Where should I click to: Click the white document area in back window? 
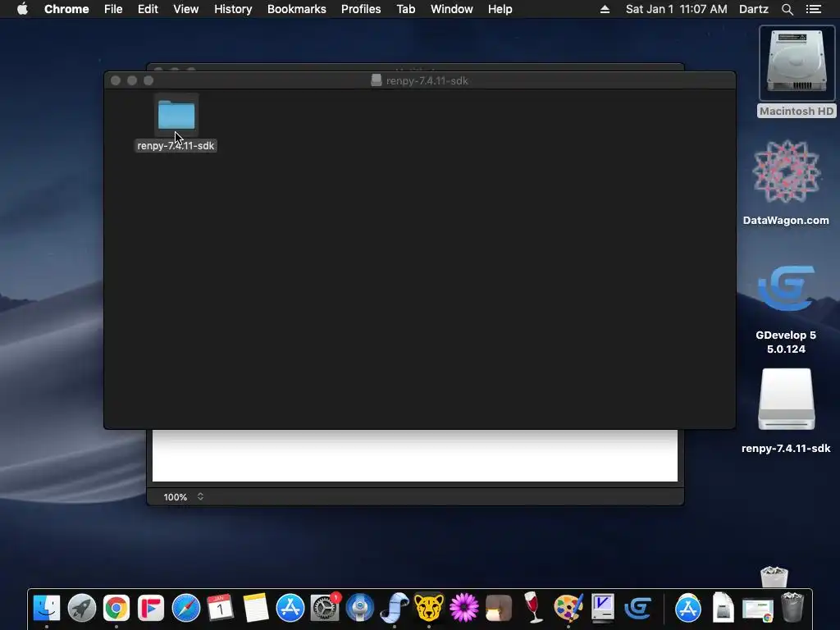pyautogui.click(x=414, y=455)
